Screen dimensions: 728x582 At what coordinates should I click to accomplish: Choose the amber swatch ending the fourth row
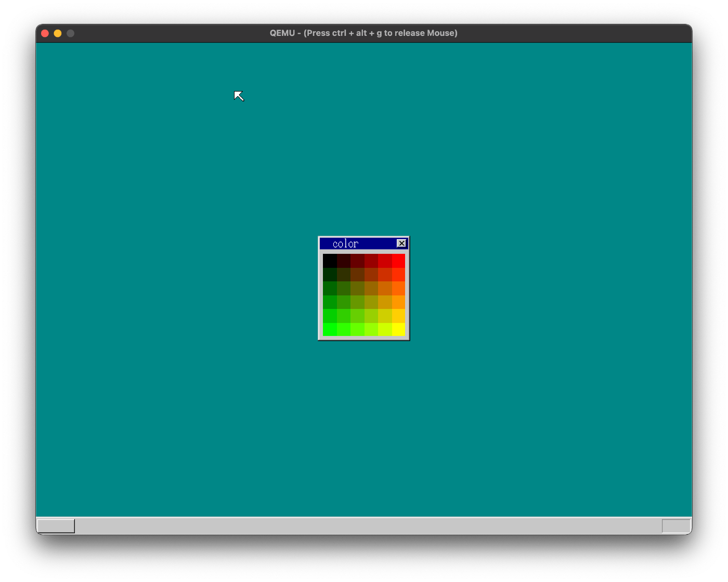[x=398, y=302]
